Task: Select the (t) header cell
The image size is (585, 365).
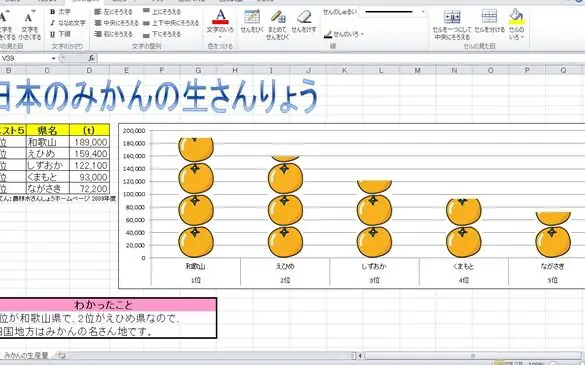Action: tap(90, 130)
